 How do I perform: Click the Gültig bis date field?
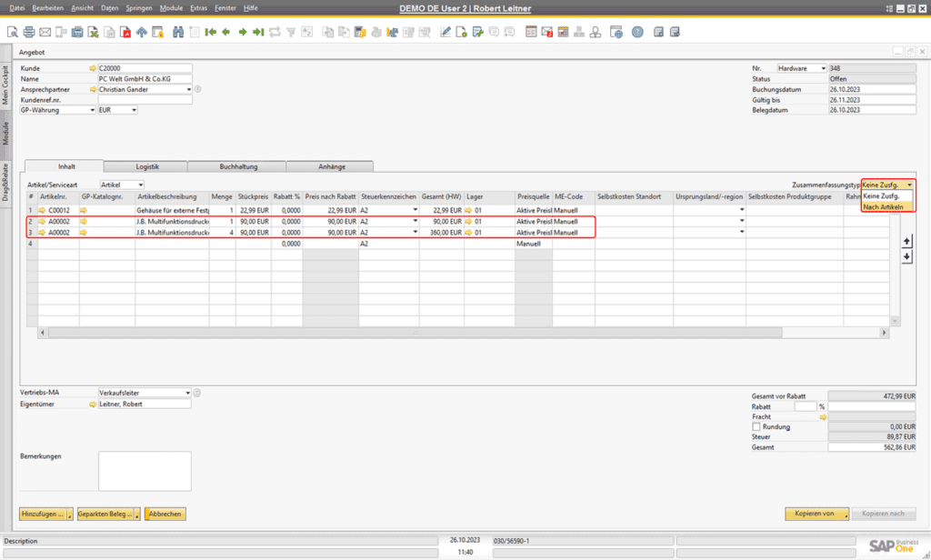872,100
